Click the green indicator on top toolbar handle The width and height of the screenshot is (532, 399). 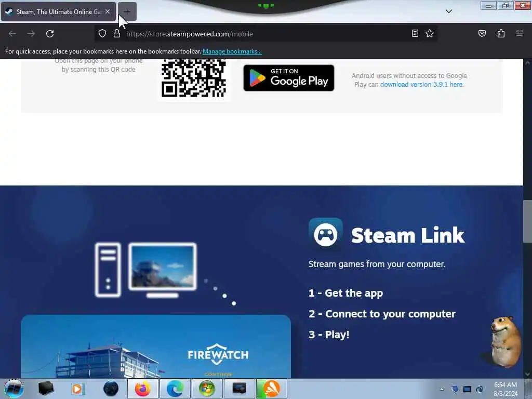[265, 6]
